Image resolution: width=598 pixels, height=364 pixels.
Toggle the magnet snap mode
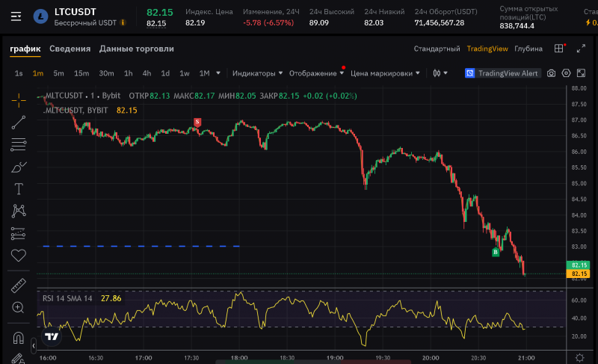click(x=18, y=338)
